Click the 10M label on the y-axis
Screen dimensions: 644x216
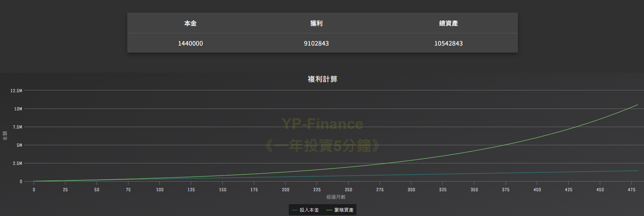[x=18, y=109]
